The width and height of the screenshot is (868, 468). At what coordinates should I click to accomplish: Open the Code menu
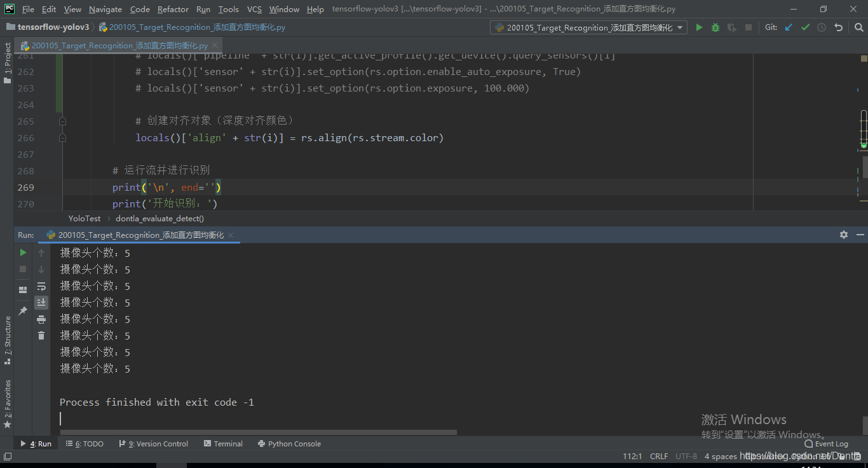point(140,9)
